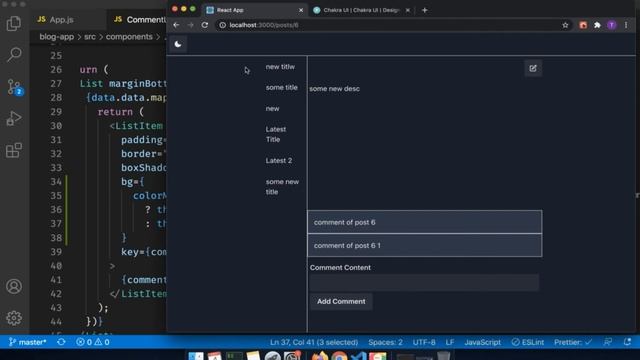Open the Extensions puzzle icon in Chrome
Viewport: 640px width, 360px height.
point(598,25)
